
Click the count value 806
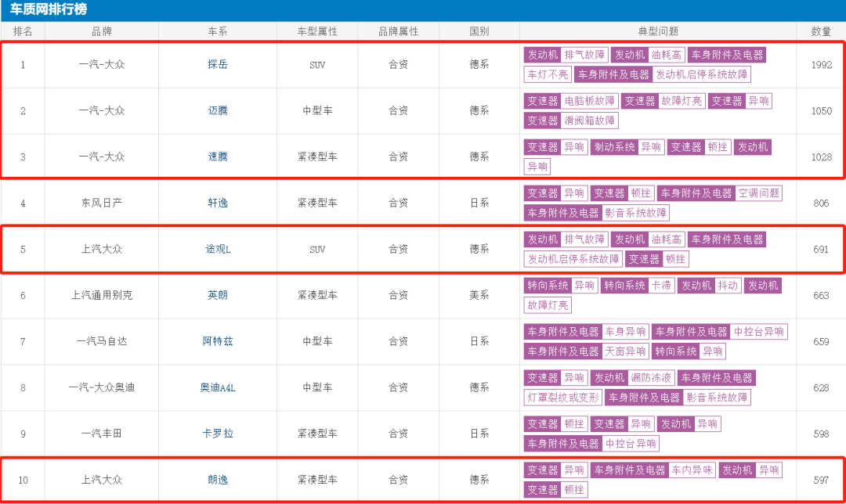point(821,203)
